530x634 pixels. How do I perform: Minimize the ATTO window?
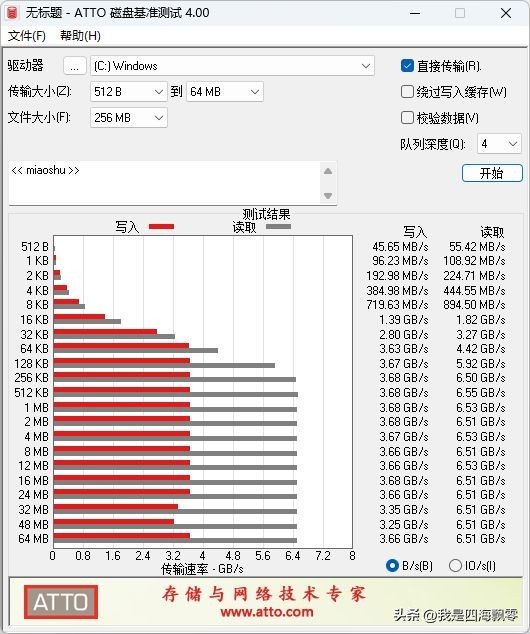pos(415,13)
